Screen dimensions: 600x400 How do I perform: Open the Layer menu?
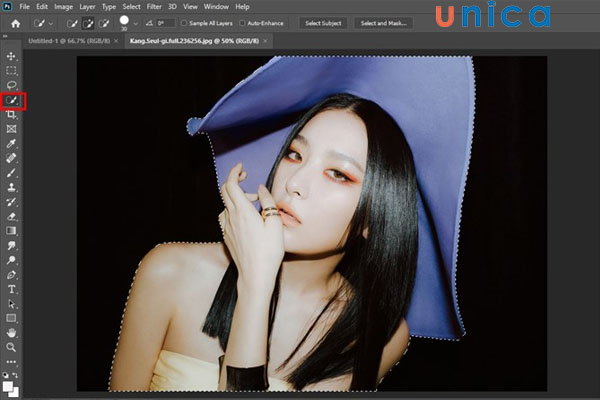point(88,7)
